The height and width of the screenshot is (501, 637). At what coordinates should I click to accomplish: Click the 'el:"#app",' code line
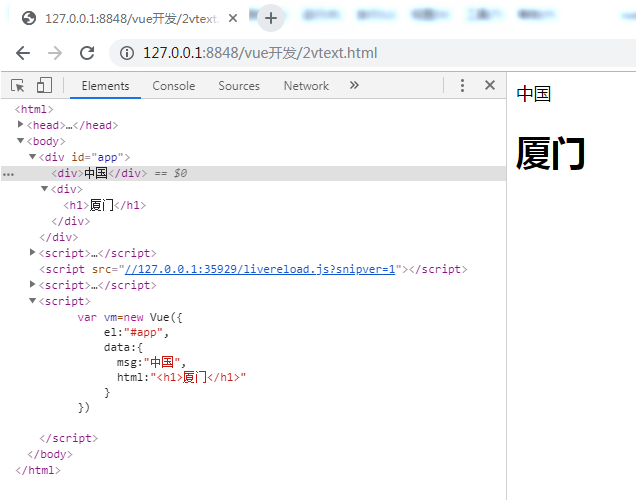tap(136, 332)
